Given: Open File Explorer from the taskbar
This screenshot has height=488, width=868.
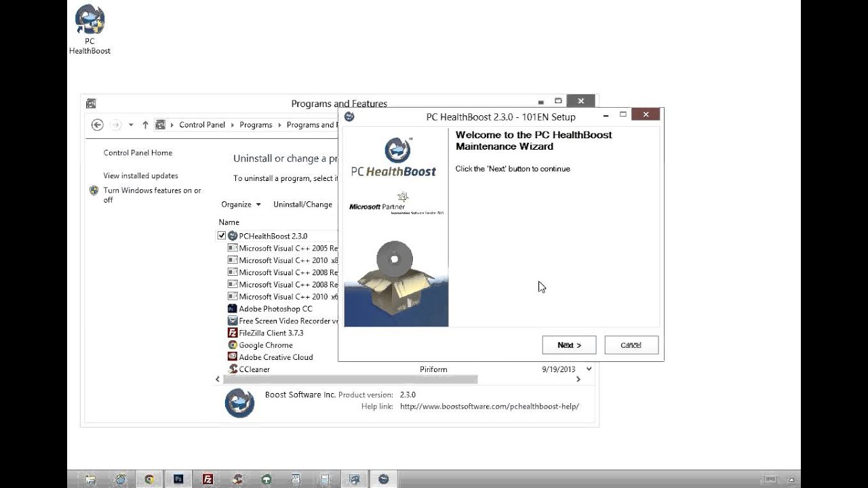Looking at the screenshot, I should (90, 479).
